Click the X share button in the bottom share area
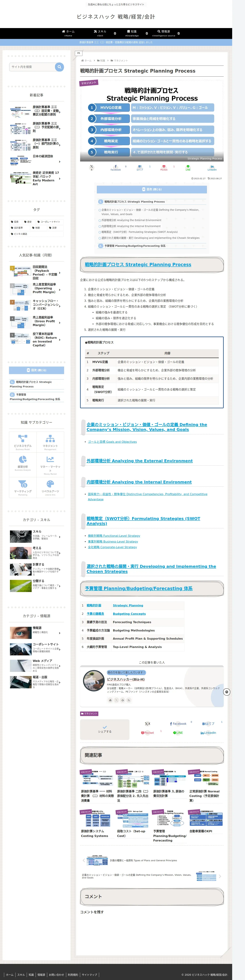 tap(147, 724)
